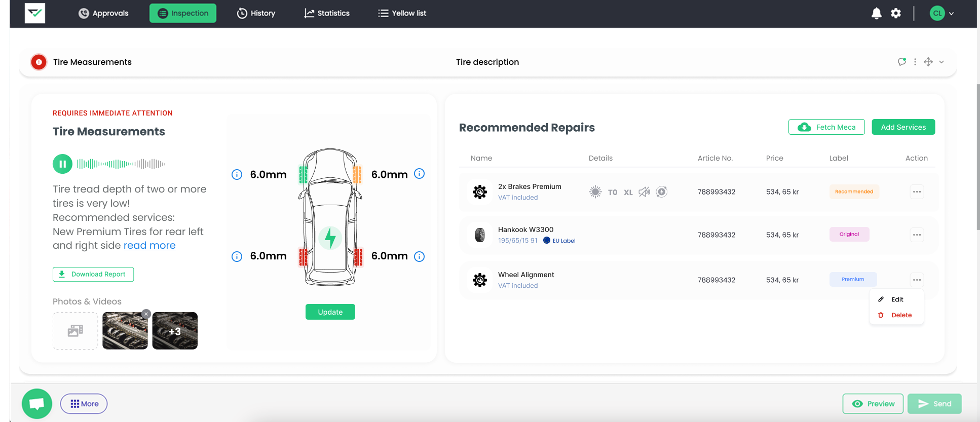Click the noise-muted detail icon
This screenshot has height=422, width=980.
click(x=645, y=192)
